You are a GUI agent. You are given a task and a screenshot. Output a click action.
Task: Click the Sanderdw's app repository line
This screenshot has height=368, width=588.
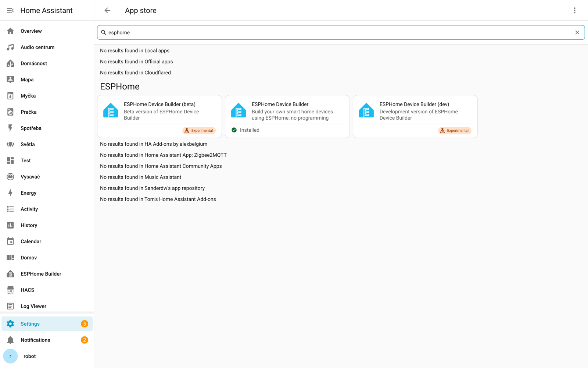[x=153, y=188]
